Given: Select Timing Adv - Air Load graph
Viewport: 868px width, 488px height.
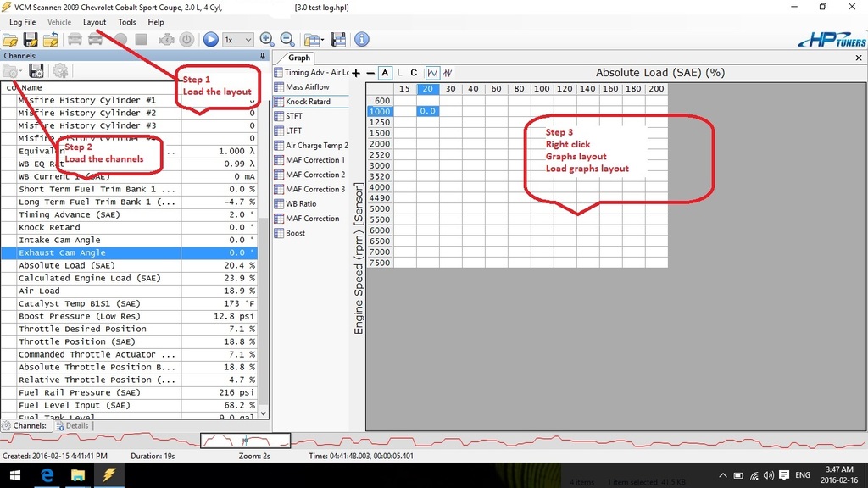Looking at the screenshot, I should point(312,73).
